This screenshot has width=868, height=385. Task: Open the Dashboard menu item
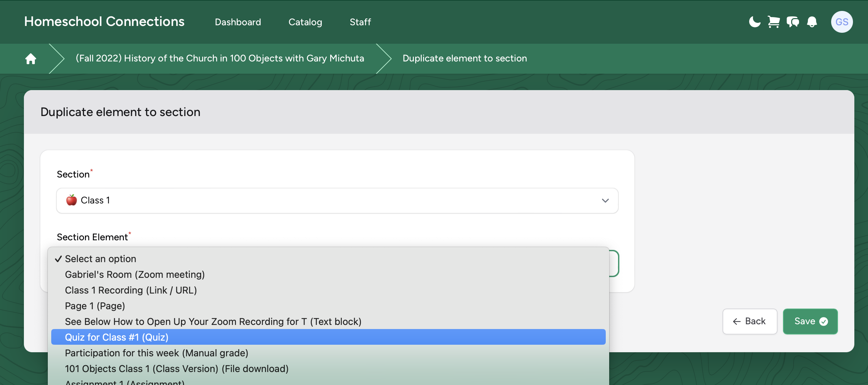(x=238, y=22)
